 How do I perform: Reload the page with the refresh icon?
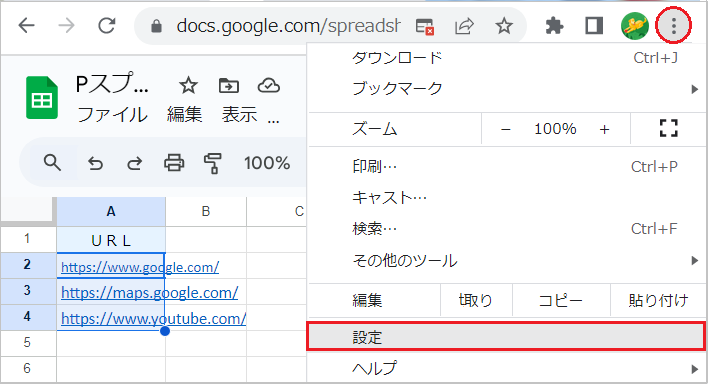point(107,26)
